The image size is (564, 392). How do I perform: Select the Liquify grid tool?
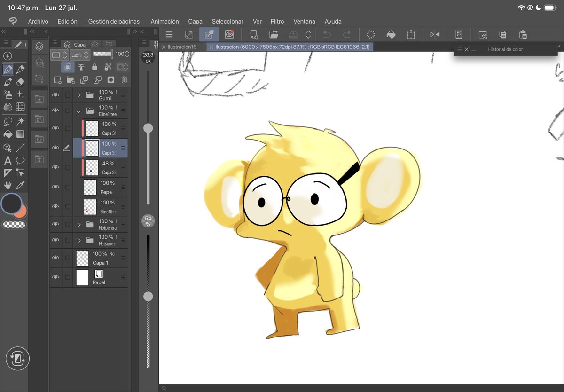tap(20, 107)
